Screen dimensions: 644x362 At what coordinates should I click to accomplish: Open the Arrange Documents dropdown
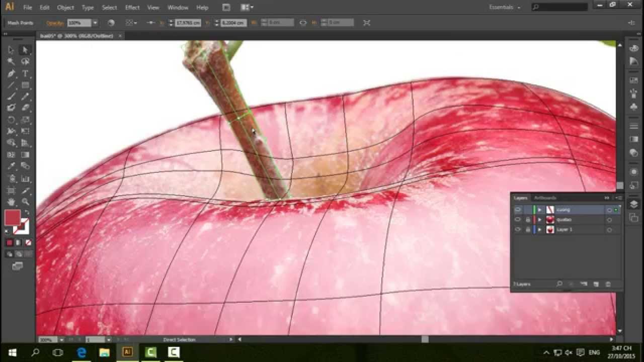tap(247, 8)
